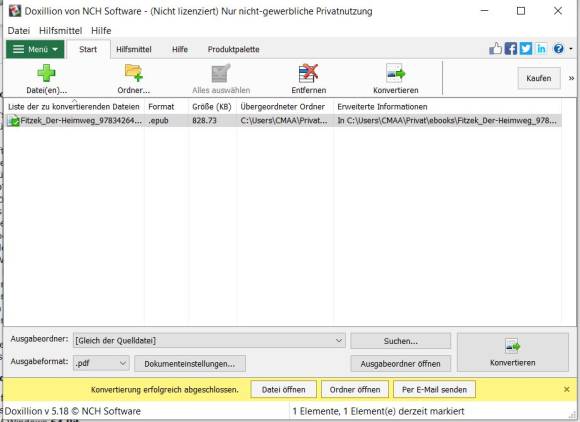Open the LinkedIn share icon
580x422 pixels.
pyautogui.click(x=541, y=48)
